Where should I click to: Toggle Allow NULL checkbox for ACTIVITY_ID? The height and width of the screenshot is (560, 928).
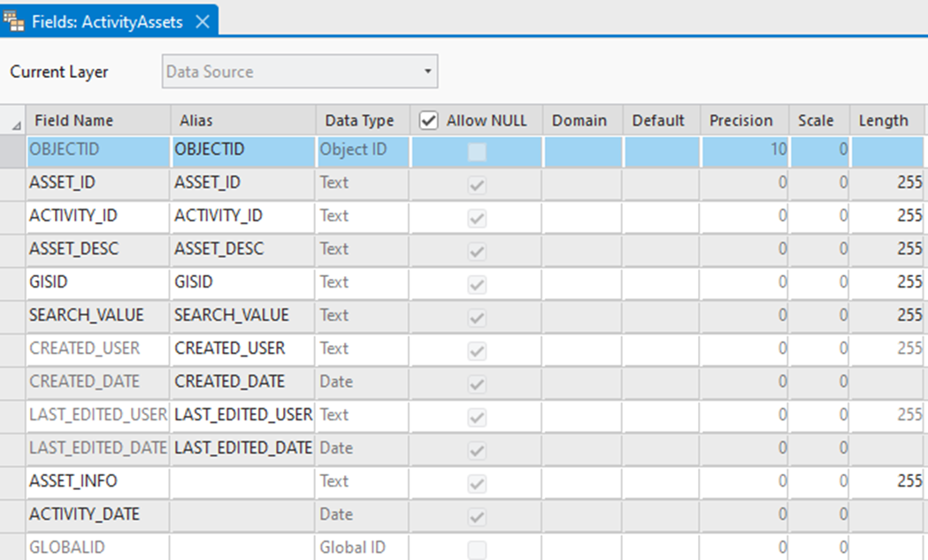pos(477,219)
